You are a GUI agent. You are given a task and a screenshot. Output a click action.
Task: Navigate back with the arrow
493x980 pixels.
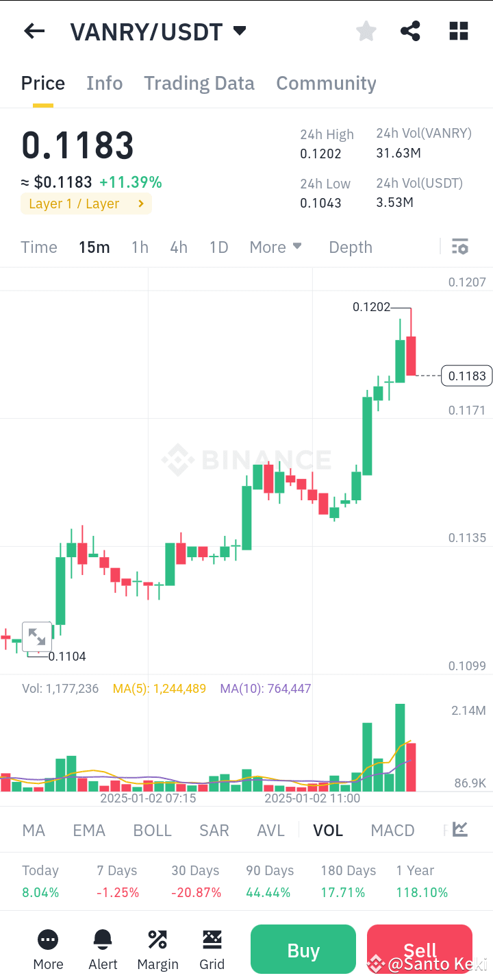pyautogui.click(x=34, y=31)
